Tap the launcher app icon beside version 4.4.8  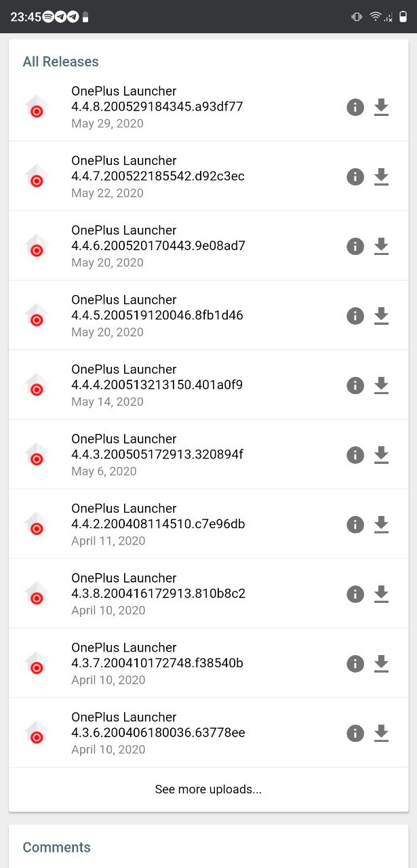coord(37,107)
